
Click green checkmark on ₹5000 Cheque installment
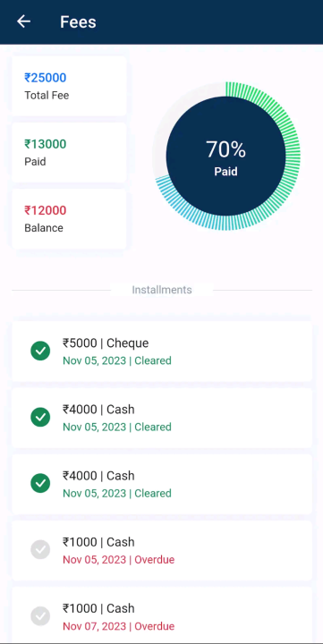click(x=40, y=352)
